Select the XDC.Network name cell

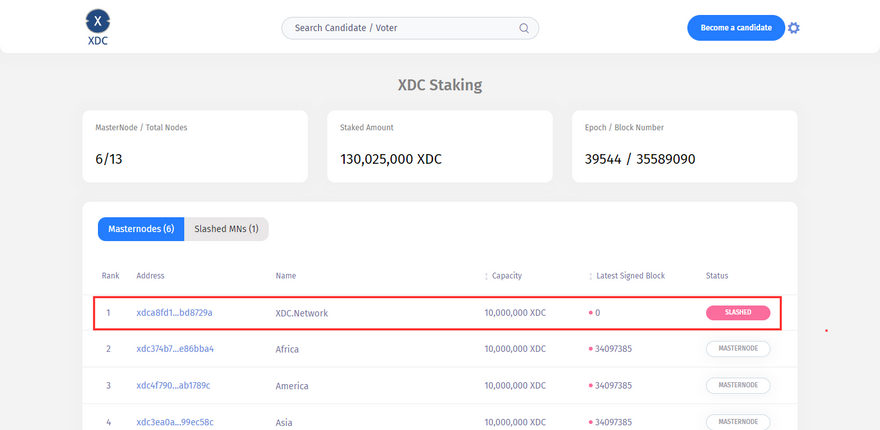tap(302, 313)
